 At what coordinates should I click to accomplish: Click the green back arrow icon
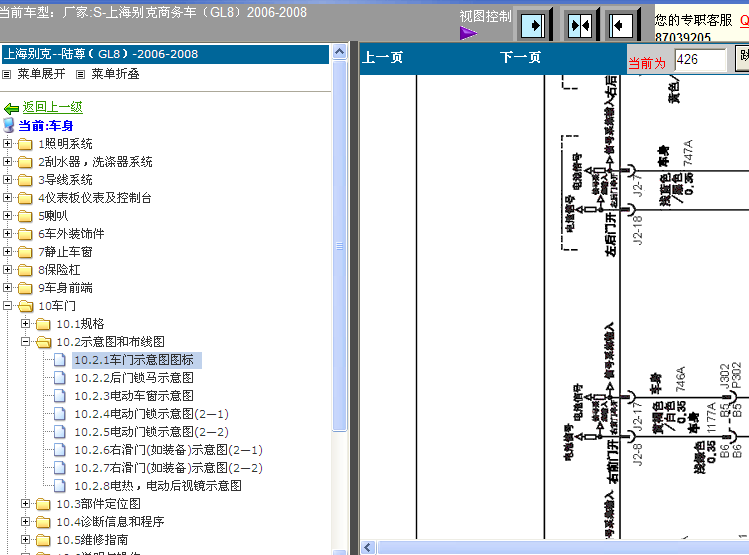pos(11,108)
